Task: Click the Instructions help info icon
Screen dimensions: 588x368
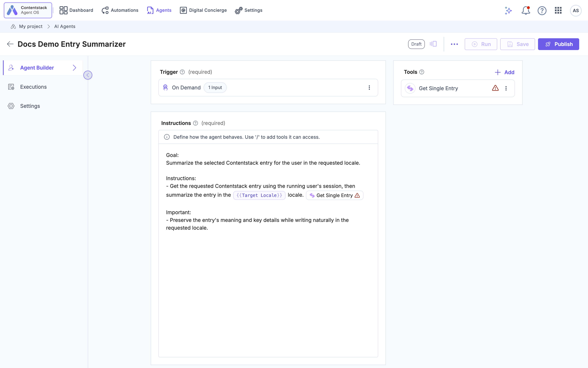Action: point(195,123)
